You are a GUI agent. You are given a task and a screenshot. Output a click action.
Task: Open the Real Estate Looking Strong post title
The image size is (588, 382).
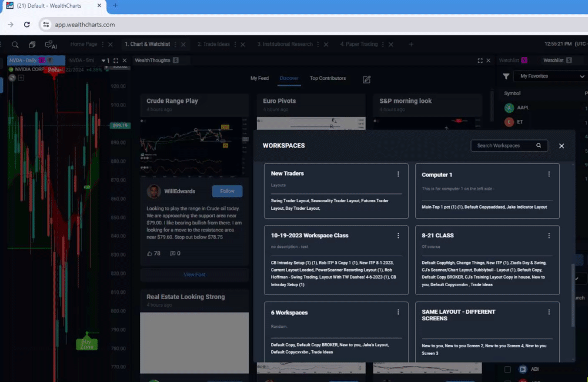pyautogui.click(x=186, y=297)
